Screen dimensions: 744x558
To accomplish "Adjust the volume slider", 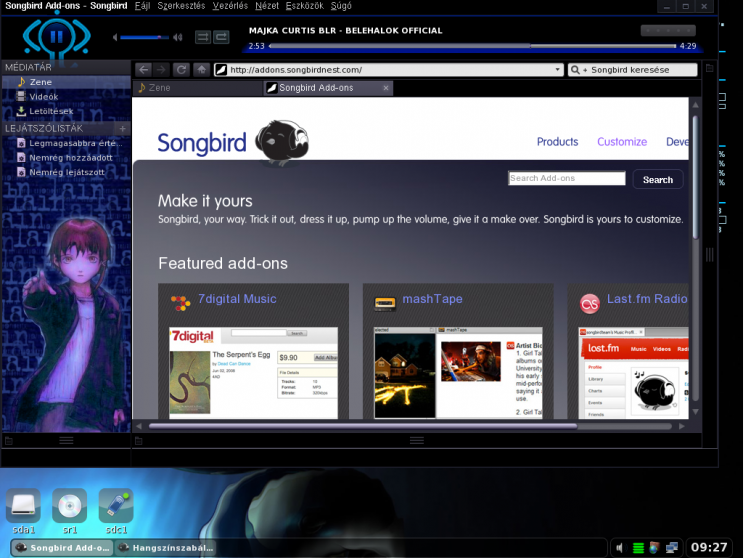I will click(144, 37).
